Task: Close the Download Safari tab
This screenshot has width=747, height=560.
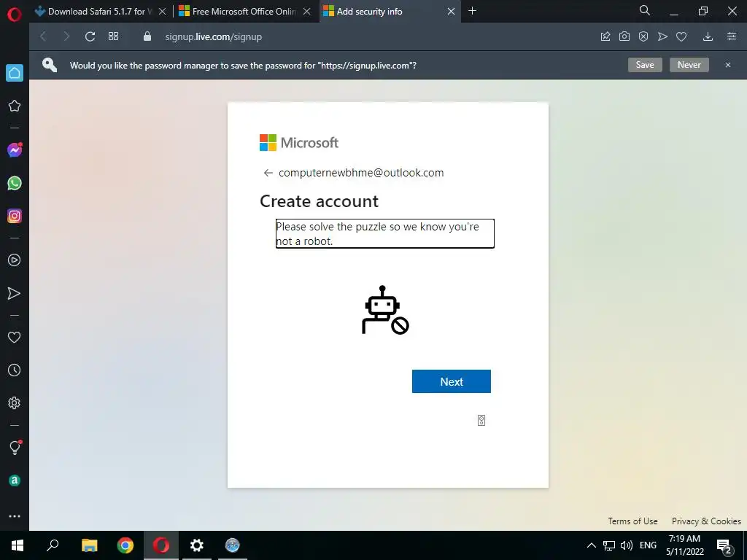Action: [x=163, y=12]
